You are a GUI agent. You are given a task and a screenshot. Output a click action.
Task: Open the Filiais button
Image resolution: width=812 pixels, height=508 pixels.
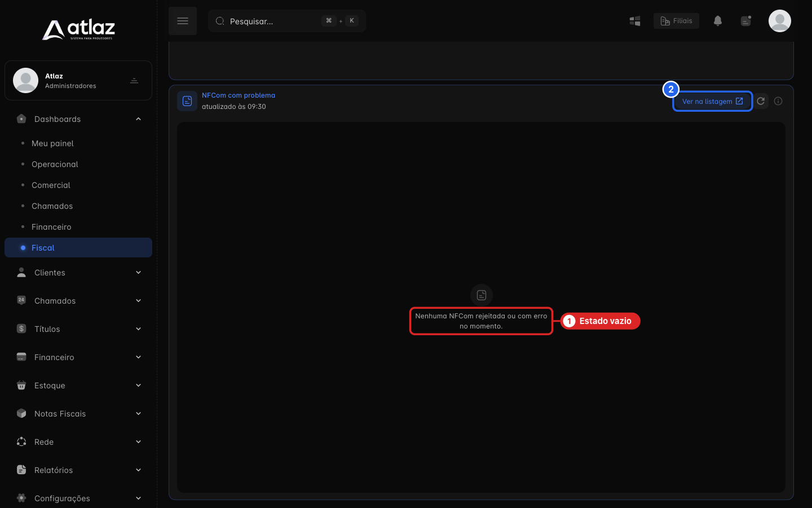(676, 21)
